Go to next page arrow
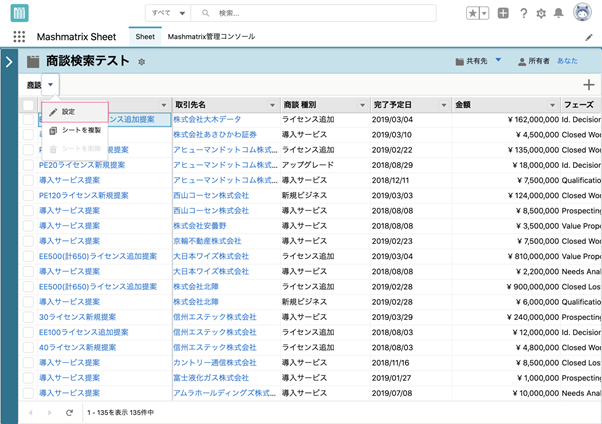 point(50,413)
